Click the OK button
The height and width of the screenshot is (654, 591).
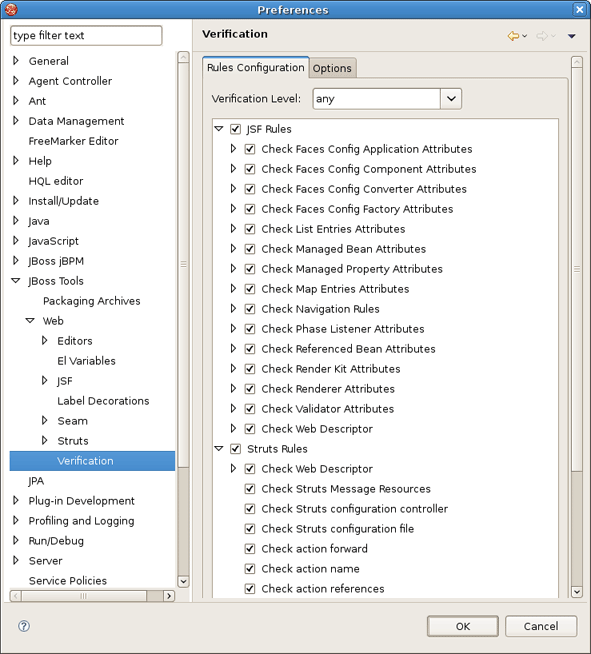pyautogui.click(x=463, y=626)
